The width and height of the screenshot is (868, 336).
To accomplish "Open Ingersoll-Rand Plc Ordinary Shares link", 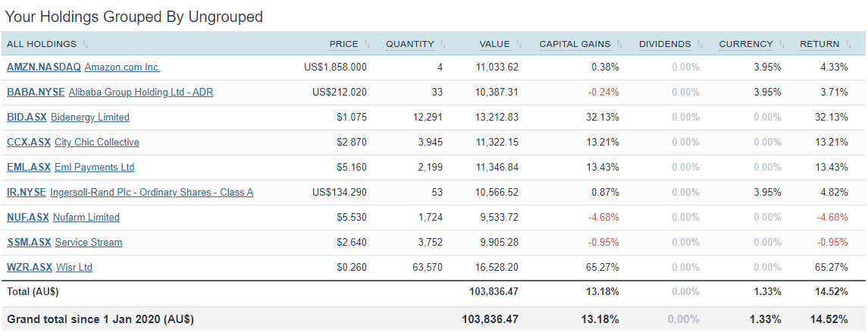I will pyautogui.click(x=152, y=193).
